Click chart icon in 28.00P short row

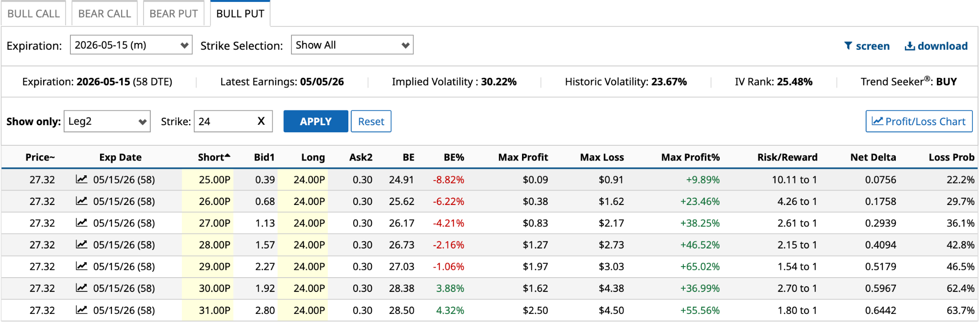(x=81, y=245)
